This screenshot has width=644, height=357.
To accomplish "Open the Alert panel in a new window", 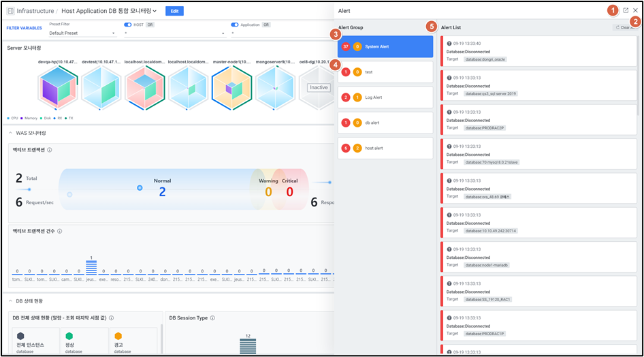I will pos(626,11).
